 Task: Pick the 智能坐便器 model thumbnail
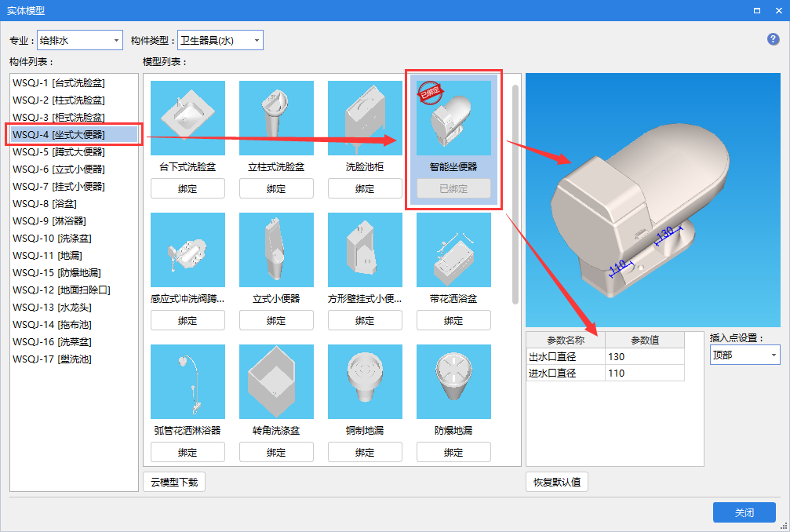pyautogui.click(x=453, y=118)
